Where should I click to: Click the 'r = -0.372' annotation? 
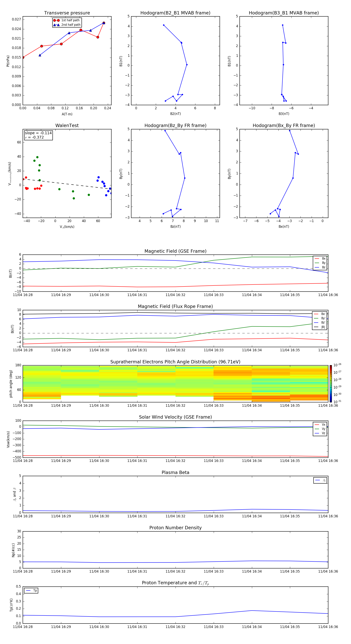pos(35,137)
